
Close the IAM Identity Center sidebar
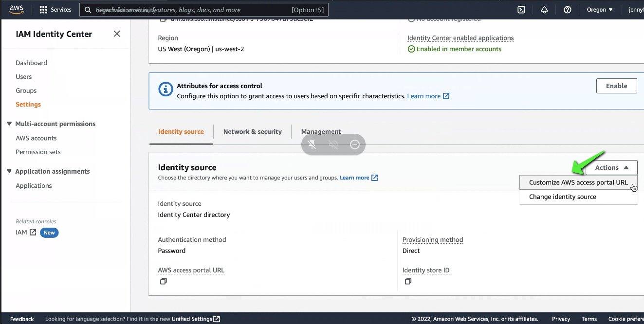117,34
